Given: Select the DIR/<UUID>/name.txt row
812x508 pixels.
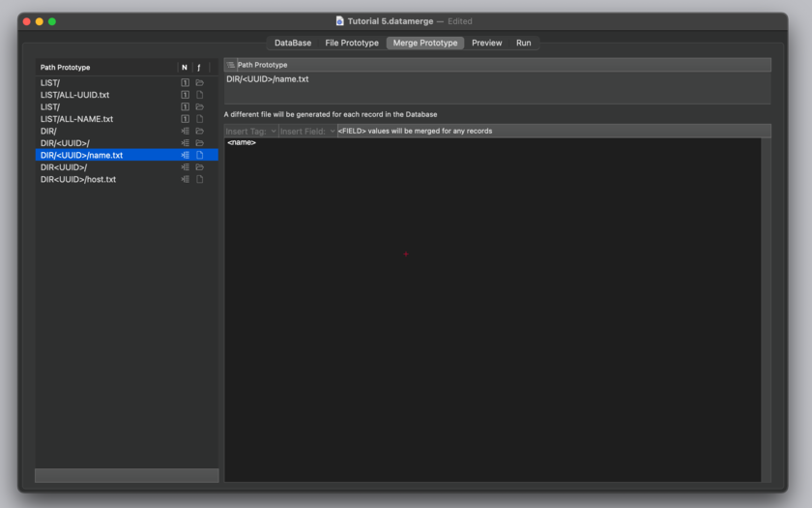Looking at the screenshot, I should 127,155.
